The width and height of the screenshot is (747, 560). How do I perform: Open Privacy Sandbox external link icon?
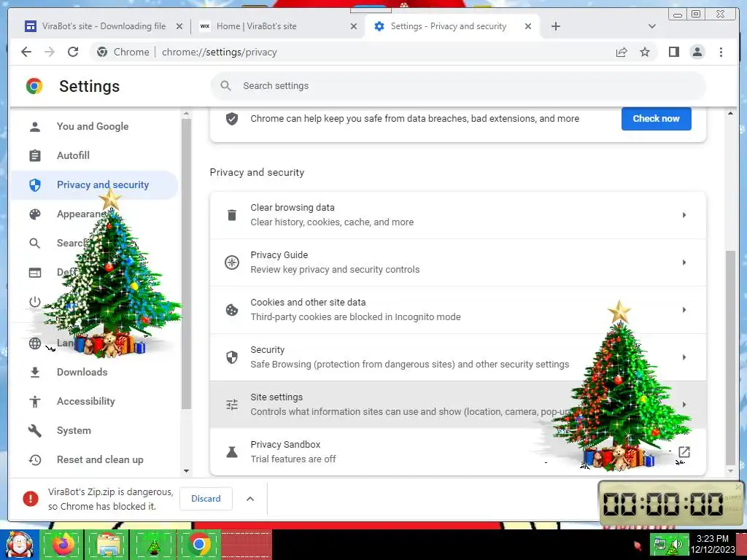click(x=684, y=452)
